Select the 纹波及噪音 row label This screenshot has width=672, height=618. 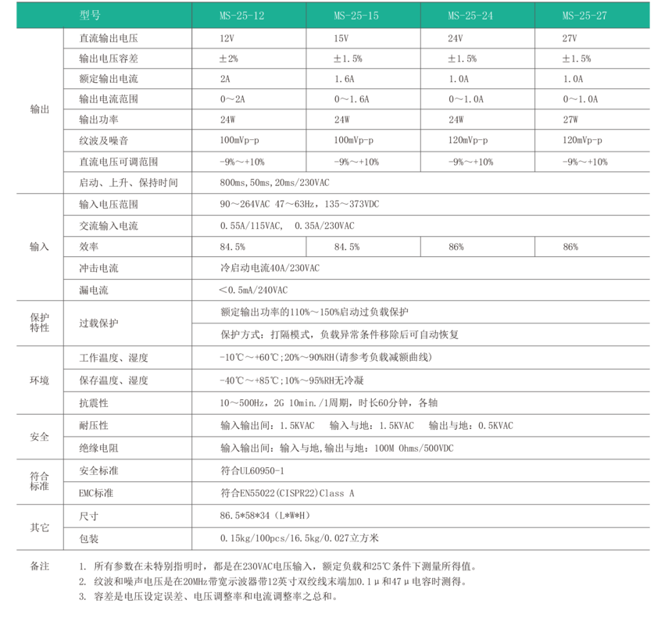[x=104, y=141]
